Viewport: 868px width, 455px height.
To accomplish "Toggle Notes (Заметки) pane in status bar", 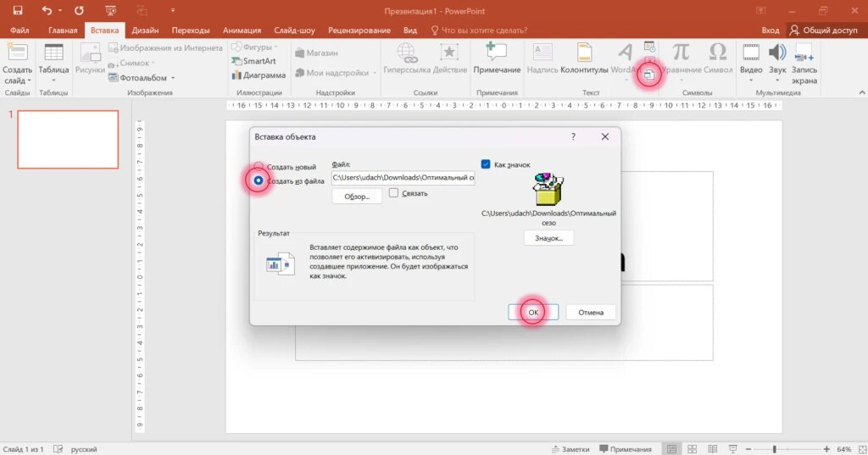I will click(570, 449).
